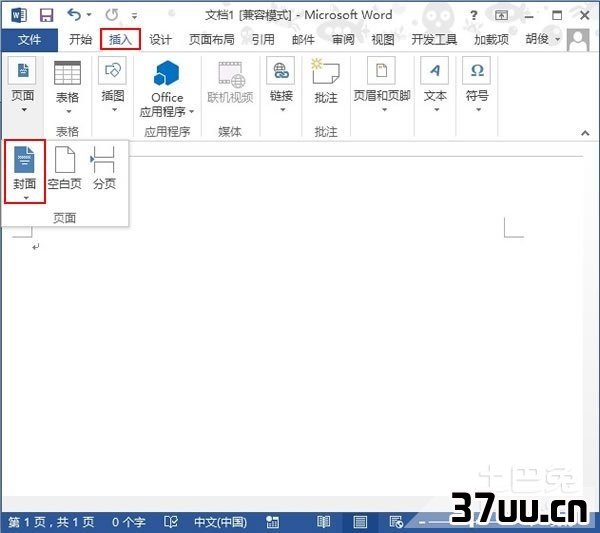
Task: Switch to Read Mode view
Action: 323,522
